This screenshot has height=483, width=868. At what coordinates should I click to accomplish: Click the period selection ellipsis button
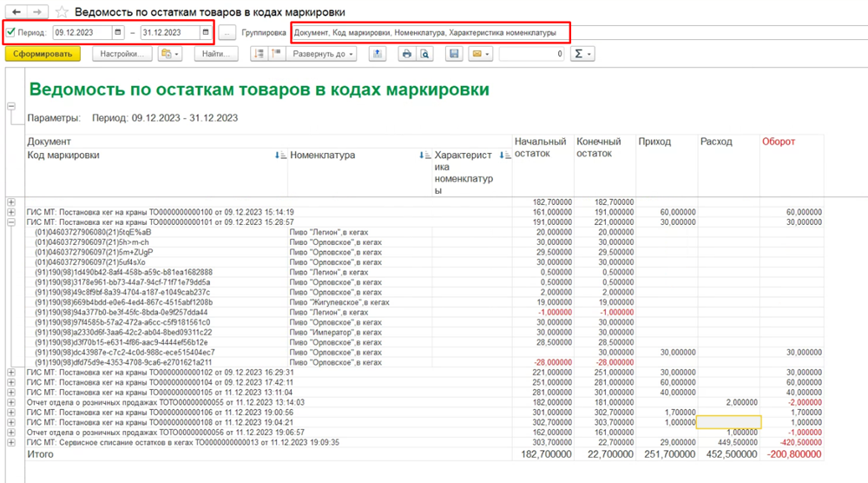pyautogui.click(x=227, y=33)
